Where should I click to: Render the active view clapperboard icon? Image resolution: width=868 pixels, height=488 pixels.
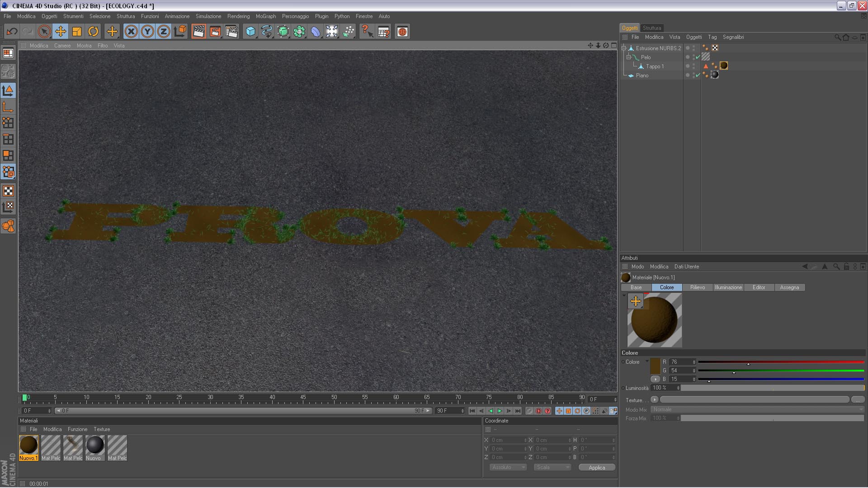point(198,32)
